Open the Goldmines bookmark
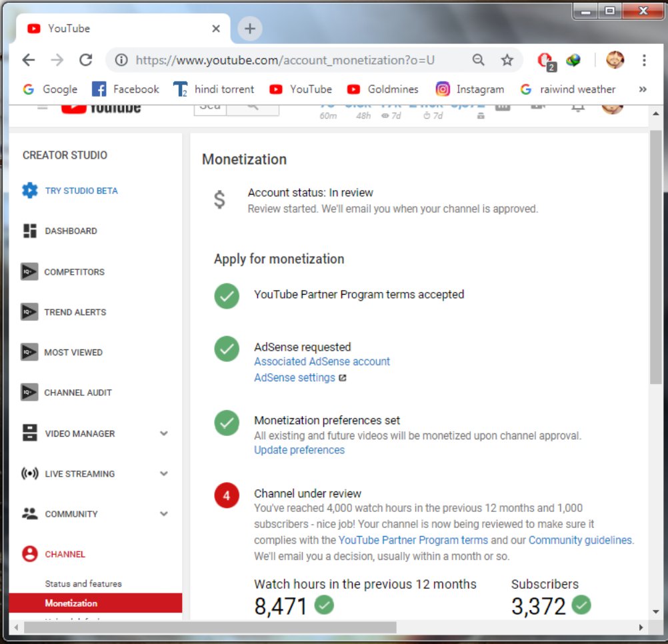 [x=383, y=89]
